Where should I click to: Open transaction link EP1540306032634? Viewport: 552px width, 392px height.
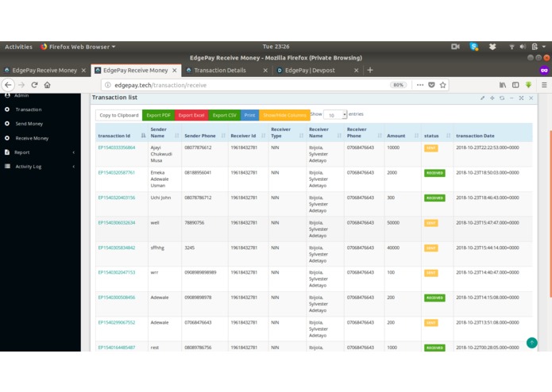117,222
